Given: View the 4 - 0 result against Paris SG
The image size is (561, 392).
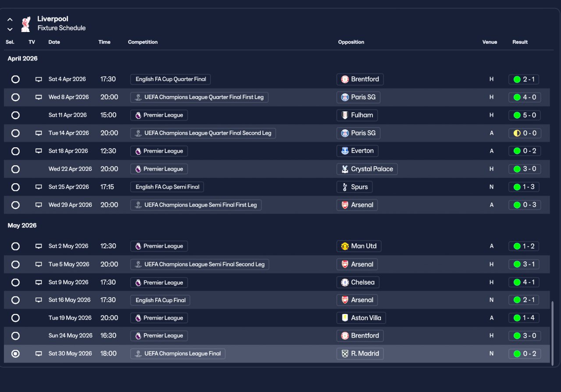Looking at the screenshot, I should (525, 97).
